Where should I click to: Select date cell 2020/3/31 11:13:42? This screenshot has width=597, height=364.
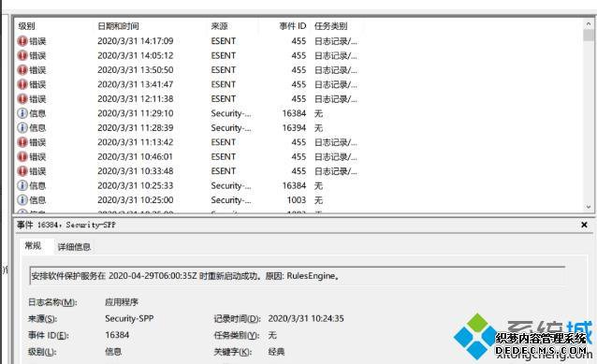coord(135,142)
